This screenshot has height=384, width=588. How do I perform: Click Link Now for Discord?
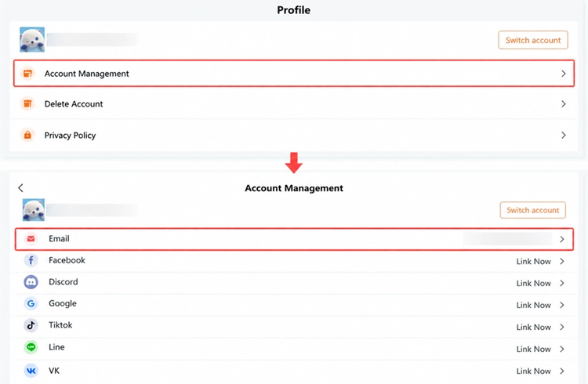point(533,283)
